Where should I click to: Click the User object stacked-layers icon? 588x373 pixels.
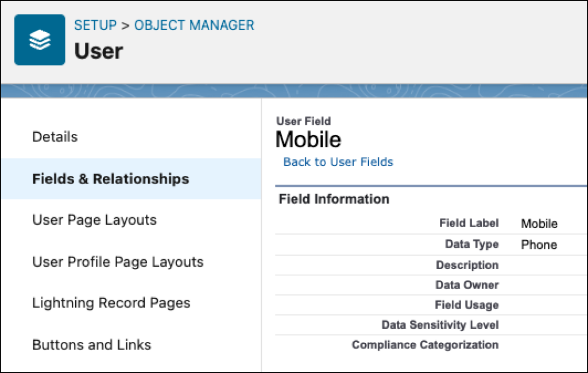[x=39, y=39]
